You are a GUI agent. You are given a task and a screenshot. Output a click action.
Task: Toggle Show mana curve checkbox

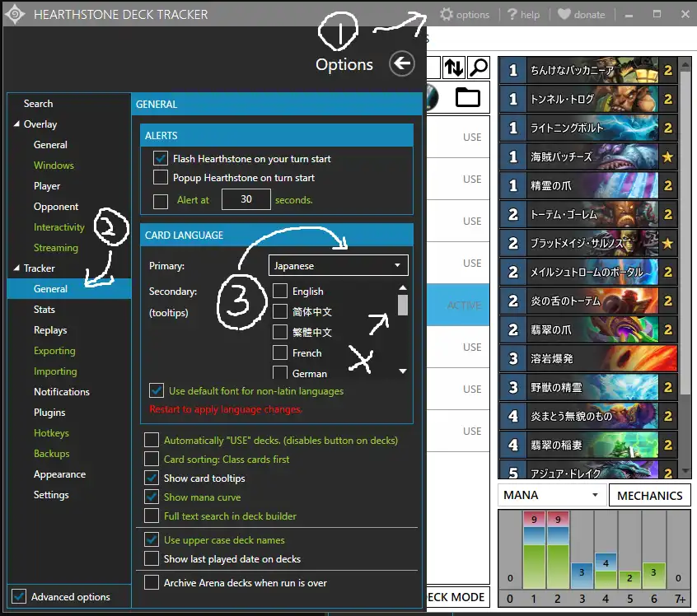(152, 497)
